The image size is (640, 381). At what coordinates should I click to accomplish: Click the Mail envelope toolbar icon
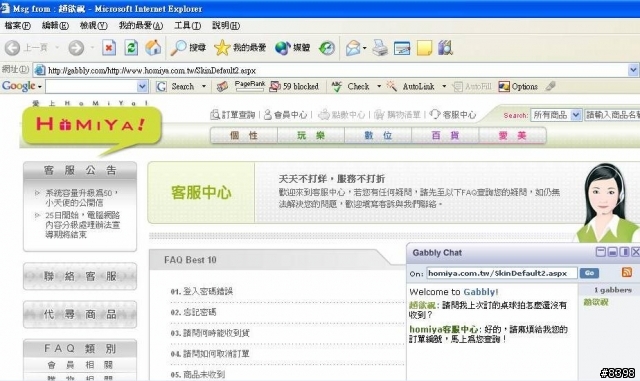[353, 48]
